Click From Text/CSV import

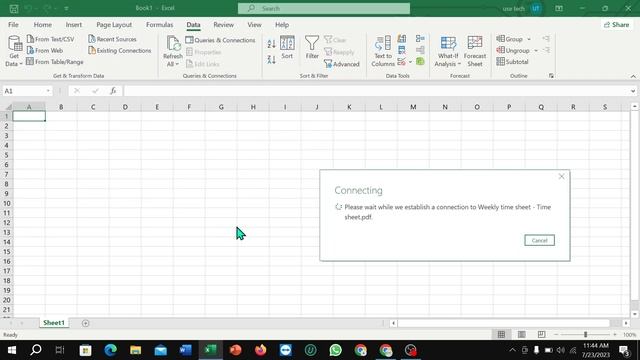(x=51, y=39)
